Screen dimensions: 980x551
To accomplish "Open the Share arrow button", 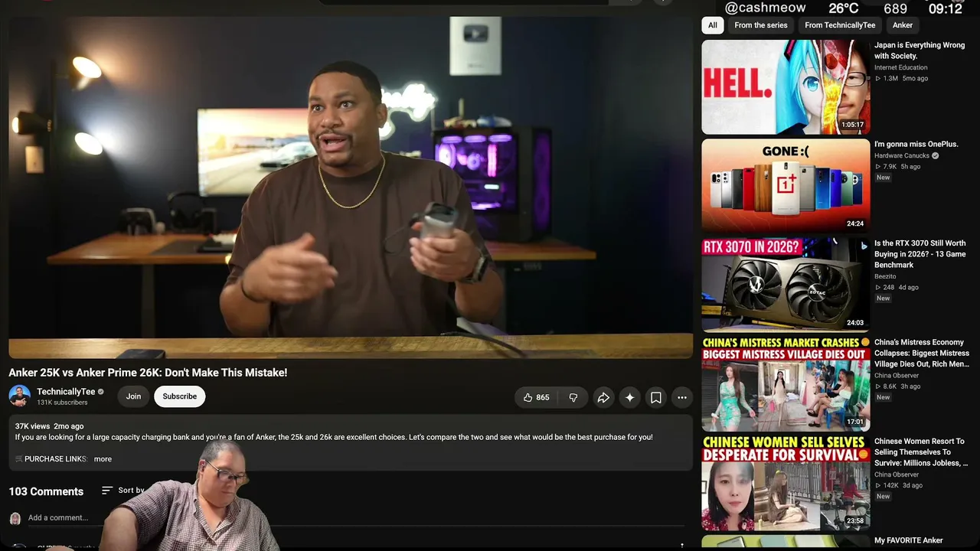I will pos(603,397).
